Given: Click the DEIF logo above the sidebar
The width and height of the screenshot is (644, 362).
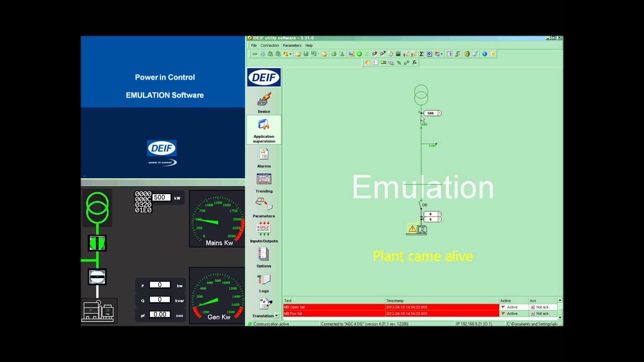Looking at the screenshot, I should pos(264,78).
